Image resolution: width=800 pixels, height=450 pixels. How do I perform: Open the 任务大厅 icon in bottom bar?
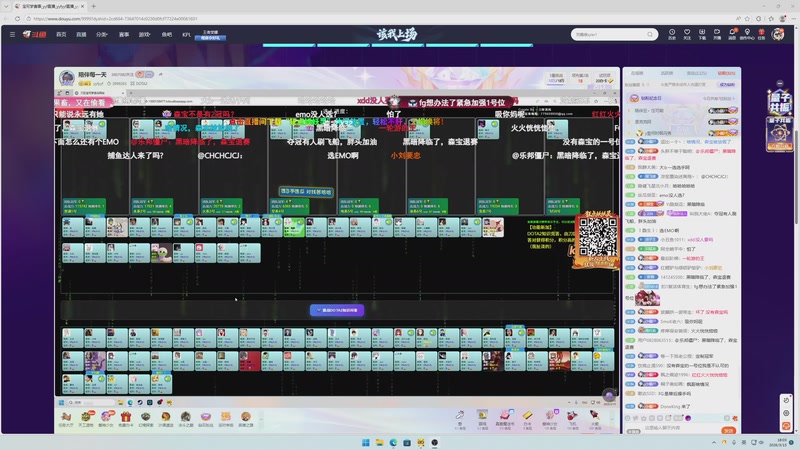coord(65,419)
